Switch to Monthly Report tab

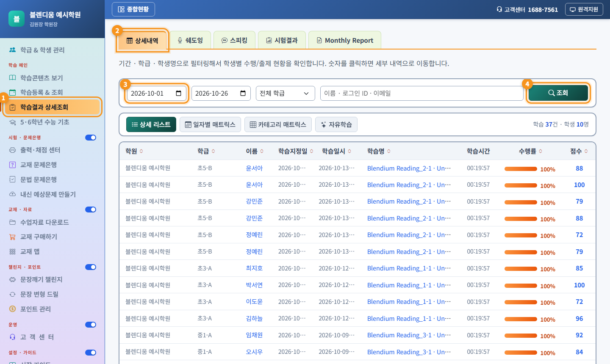(345, 40)
